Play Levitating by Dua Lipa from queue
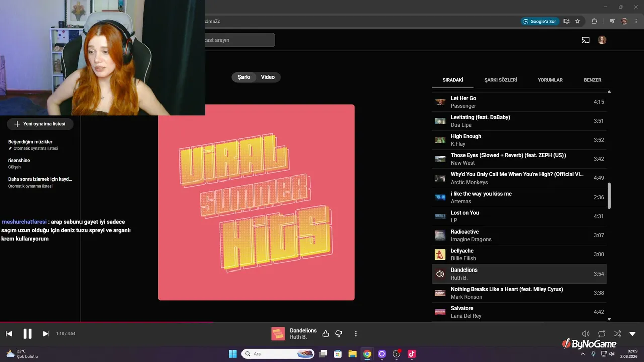 coord(519,121)
